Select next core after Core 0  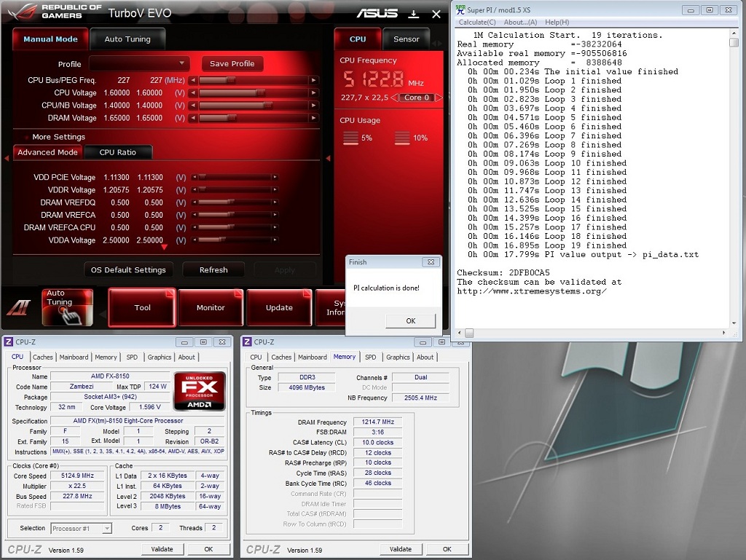coord(439,98)
